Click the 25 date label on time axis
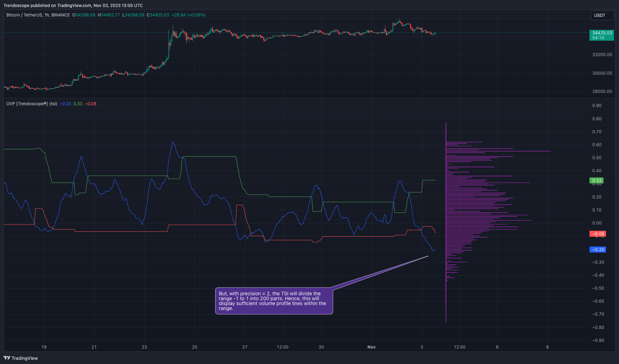 point(195,347)
